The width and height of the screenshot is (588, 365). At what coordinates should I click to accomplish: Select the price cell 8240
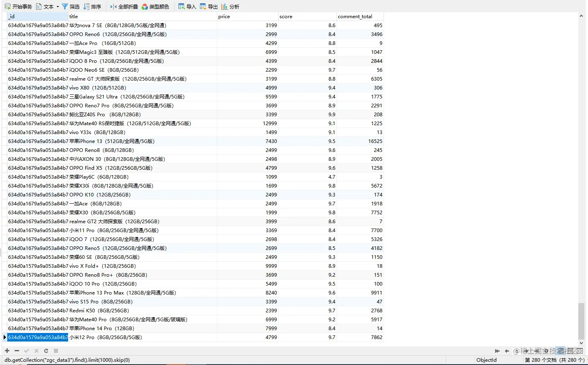[248, 292]
